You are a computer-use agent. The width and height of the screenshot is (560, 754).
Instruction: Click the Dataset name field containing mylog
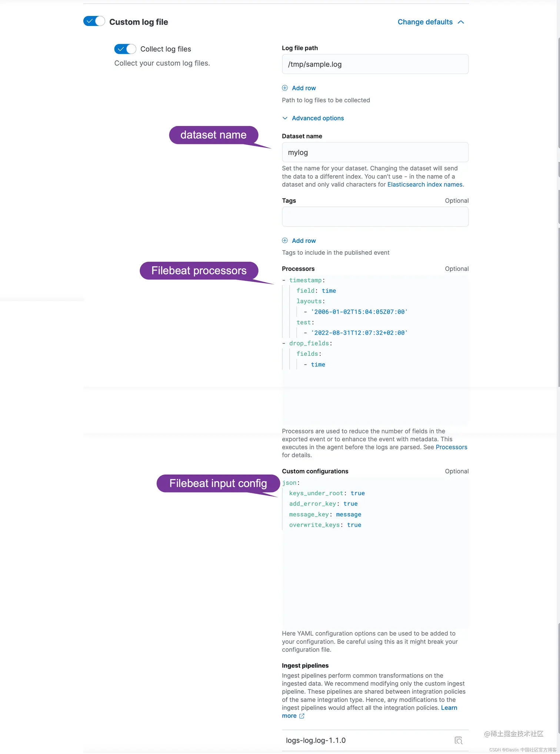point(375,152)
